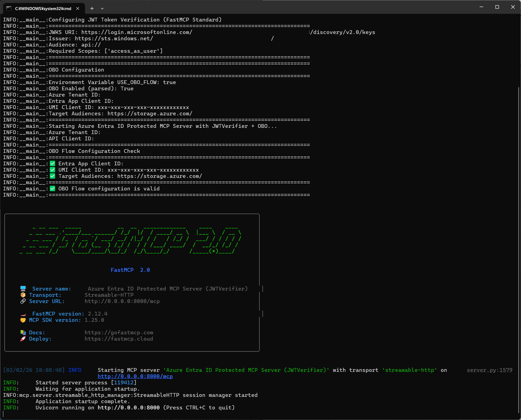Image resolution: width=521 pixels, height=420 pixels.
Task: Click the '/discovery/v2.0/keys' text
Action: tap(343, 32)
